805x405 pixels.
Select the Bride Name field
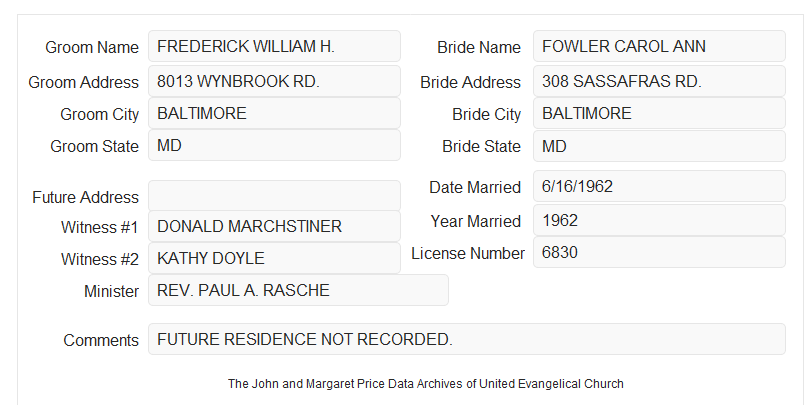pos(659,46)
